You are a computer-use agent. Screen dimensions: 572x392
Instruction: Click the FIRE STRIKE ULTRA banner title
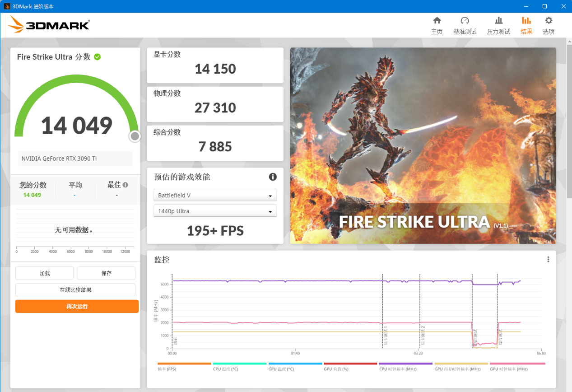click(414, 222)
